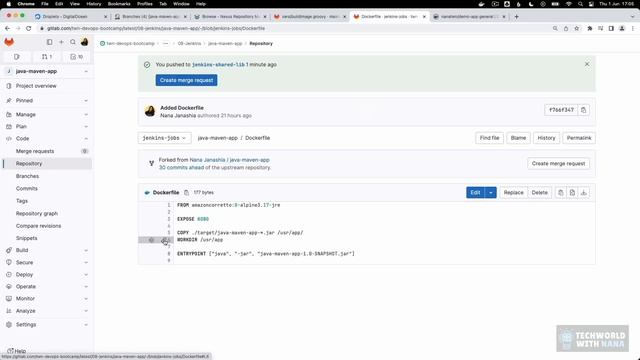Expand the Secure sidebar section
640x360 pixels.
47,262
